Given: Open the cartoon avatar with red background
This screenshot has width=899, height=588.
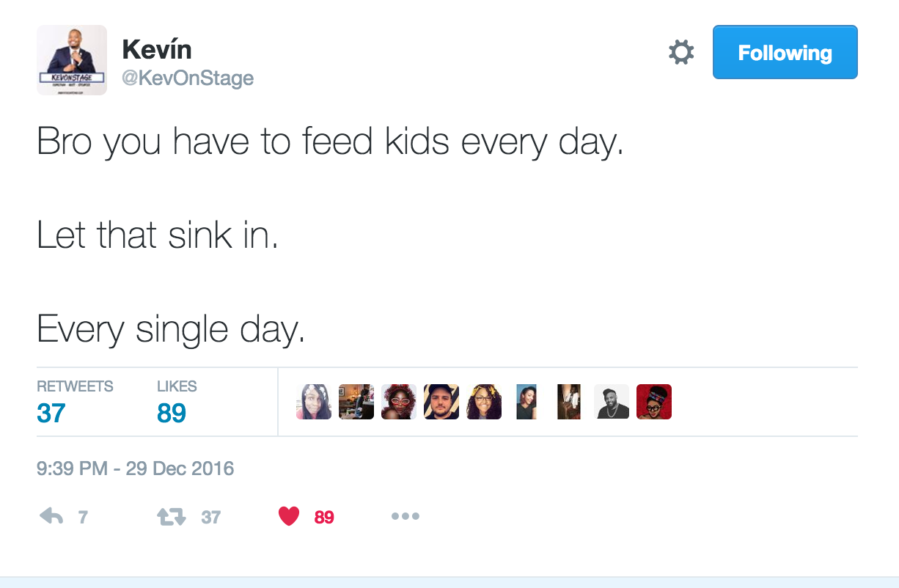Looking at the screenshot, I should click(654, 402).
